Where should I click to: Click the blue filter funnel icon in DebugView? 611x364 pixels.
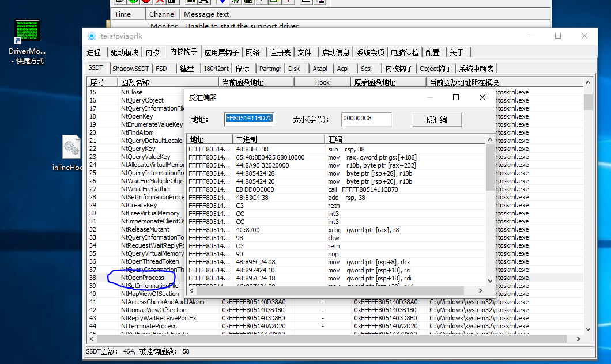pos(222,2)
